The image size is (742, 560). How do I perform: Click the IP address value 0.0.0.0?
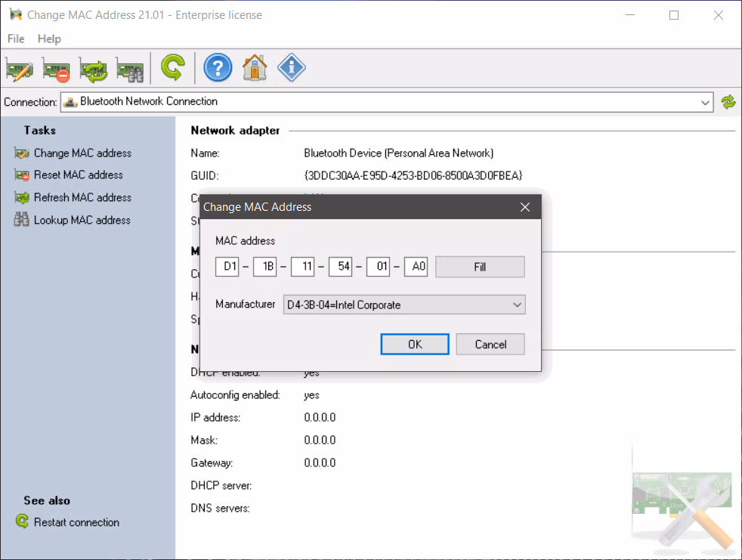click(320, 417)
